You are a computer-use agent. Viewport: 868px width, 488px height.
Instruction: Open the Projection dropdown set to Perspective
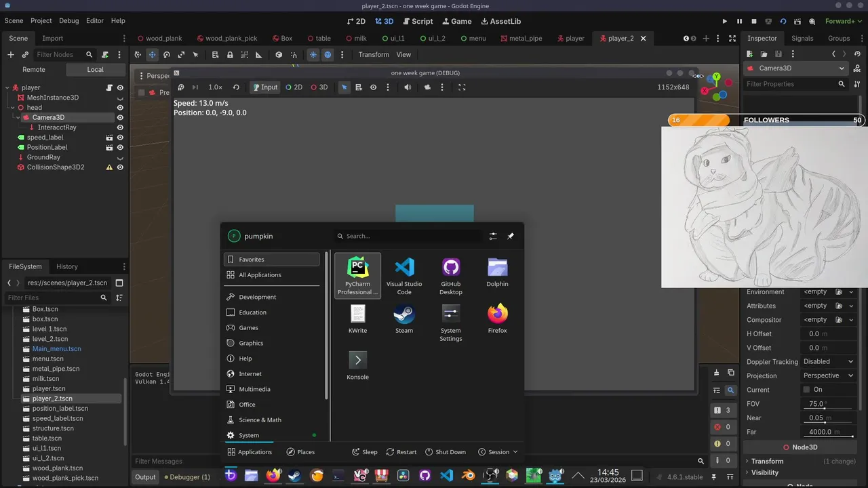coord(828,375)
